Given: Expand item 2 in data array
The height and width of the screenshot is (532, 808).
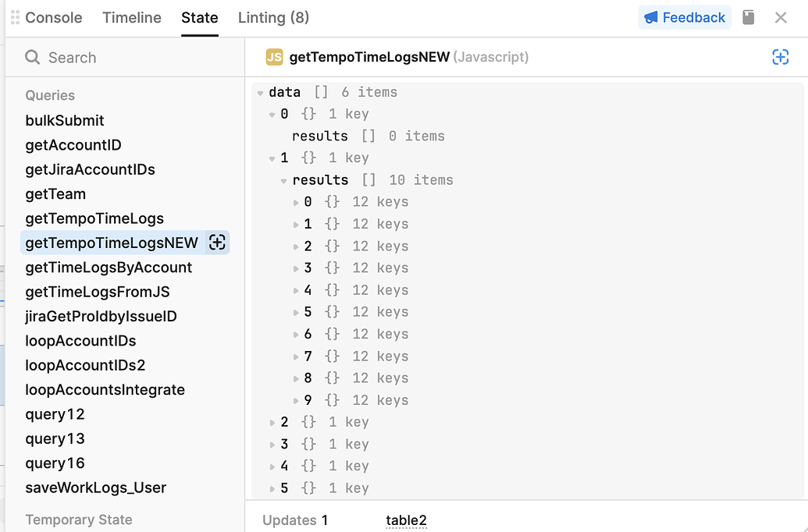Looking at the screenshot, I should tap(272, 423).
